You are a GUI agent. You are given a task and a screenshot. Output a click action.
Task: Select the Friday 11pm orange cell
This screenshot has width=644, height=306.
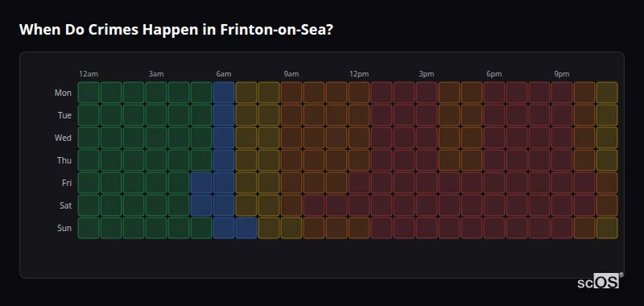[607, 183]
